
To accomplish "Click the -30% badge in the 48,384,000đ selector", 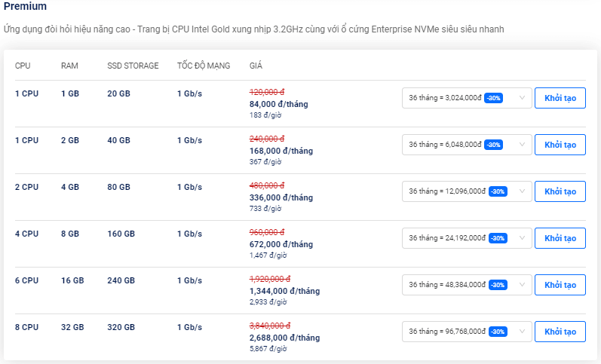I will (498, 285).
